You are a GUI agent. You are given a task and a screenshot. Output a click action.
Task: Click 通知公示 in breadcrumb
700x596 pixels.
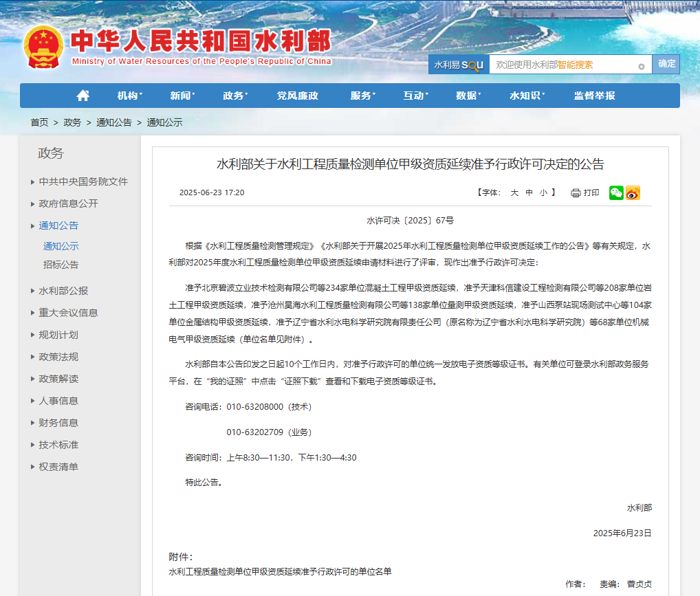pyautogui.click(x=165, y=122)
